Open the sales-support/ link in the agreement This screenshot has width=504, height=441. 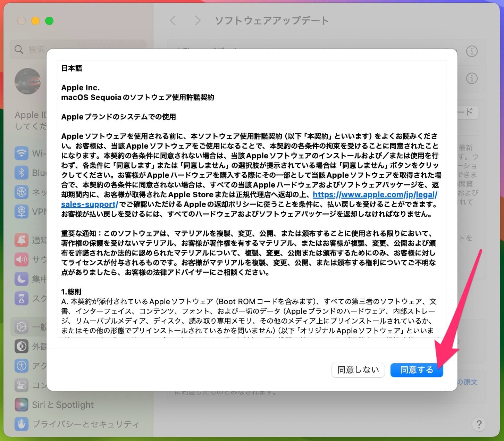90,204
